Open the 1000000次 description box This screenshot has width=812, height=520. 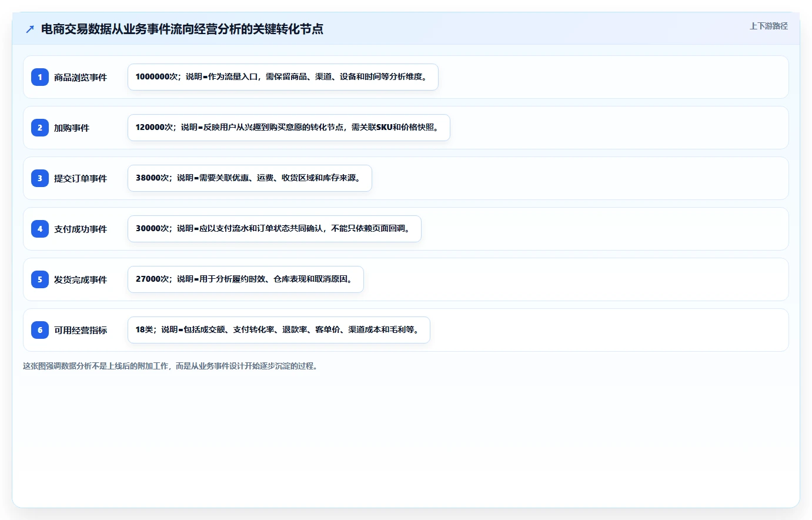click(283, 77)
